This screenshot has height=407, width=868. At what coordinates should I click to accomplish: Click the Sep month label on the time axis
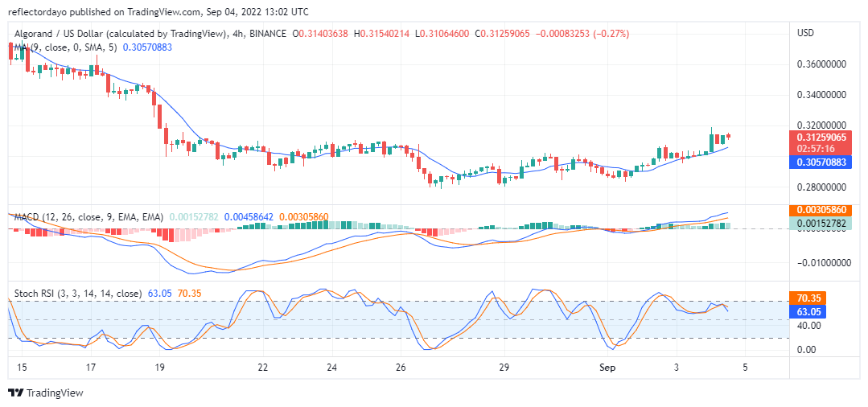click(x=608, y=367)
